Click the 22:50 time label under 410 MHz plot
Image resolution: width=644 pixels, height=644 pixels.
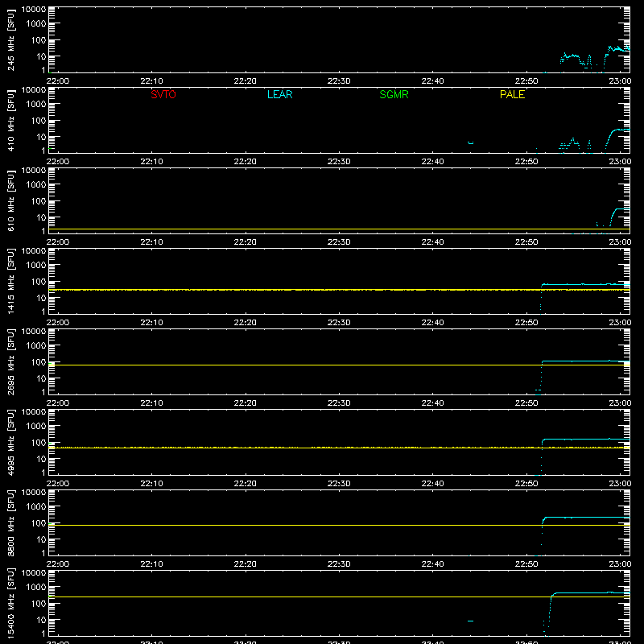click(526, 162)
